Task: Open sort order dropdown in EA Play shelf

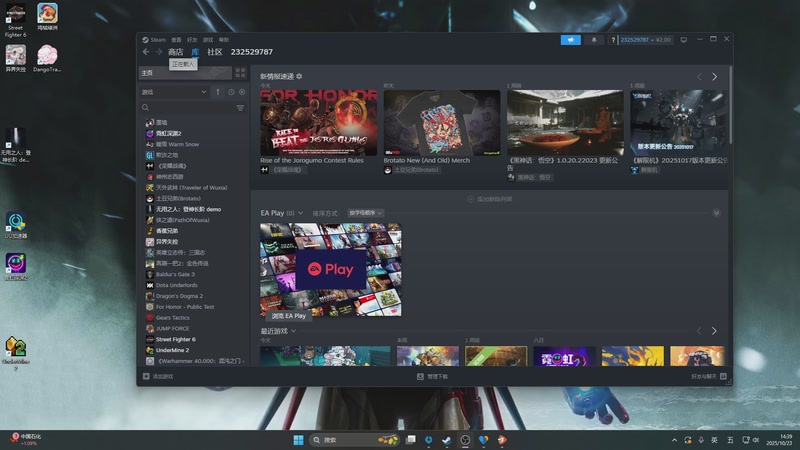Action: (x=366, y=213)
